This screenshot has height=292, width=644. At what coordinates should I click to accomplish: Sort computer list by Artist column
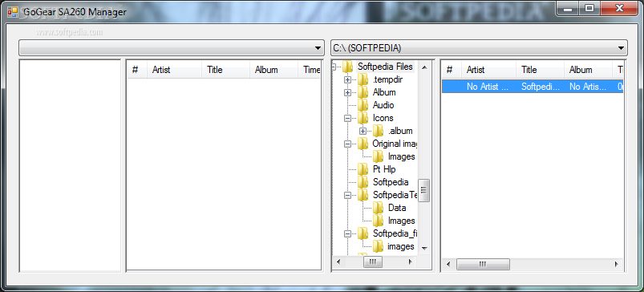pos(489,70)
